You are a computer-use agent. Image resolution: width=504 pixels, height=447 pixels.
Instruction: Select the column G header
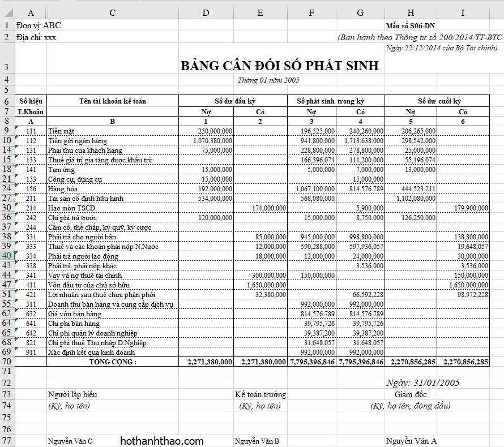click(x=360, y=12)
